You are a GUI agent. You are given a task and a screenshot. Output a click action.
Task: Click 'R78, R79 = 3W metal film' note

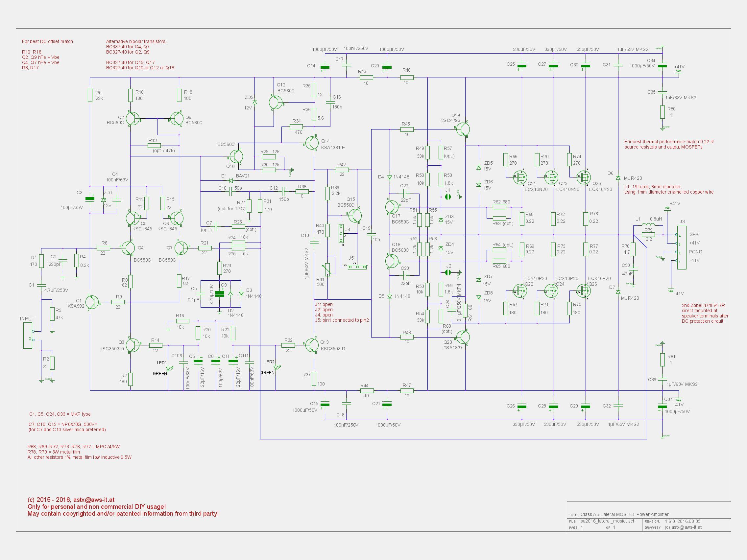pos(54,452)
